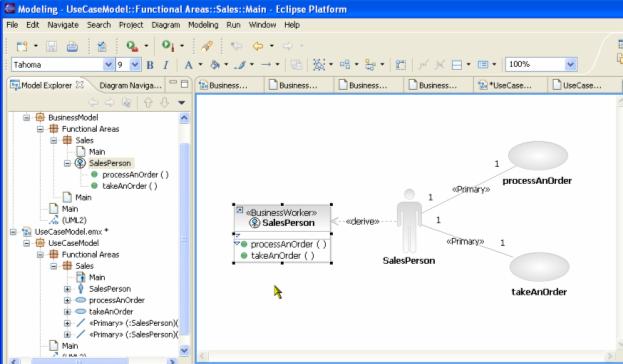
Task: Click the green Run button icon
Action: click(167, 46)
